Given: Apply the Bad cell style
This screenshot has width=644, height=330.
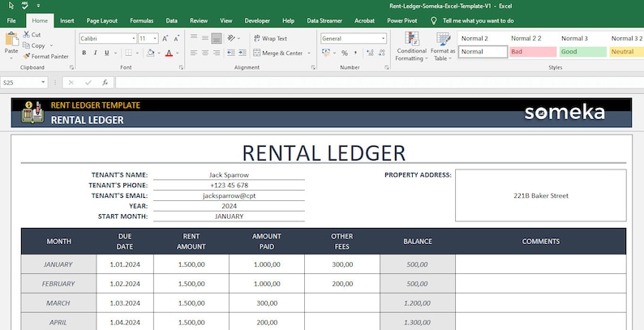Looking at the screenshot, I should pos(533,52).
